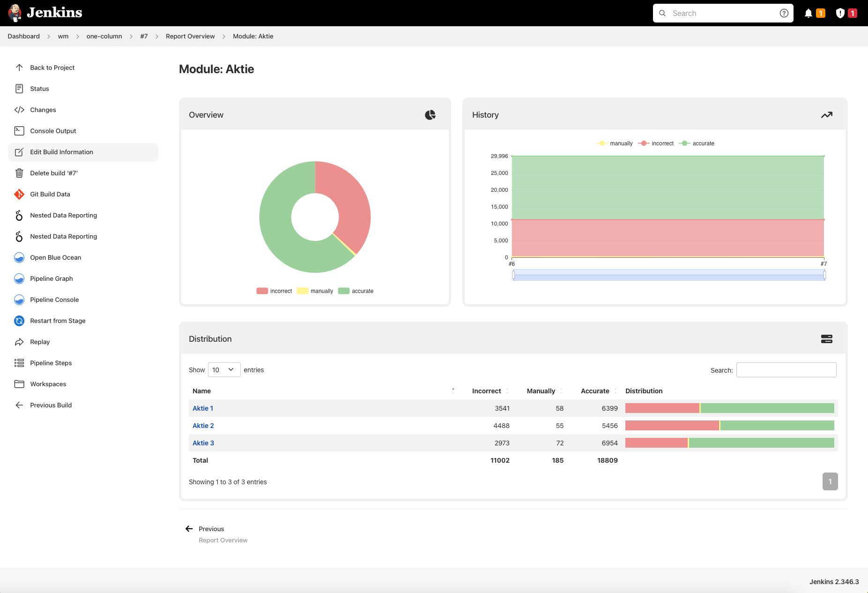This screenshot has height=593, width=868.
Task: Click the Git Build Data icon
Action: 19,194
